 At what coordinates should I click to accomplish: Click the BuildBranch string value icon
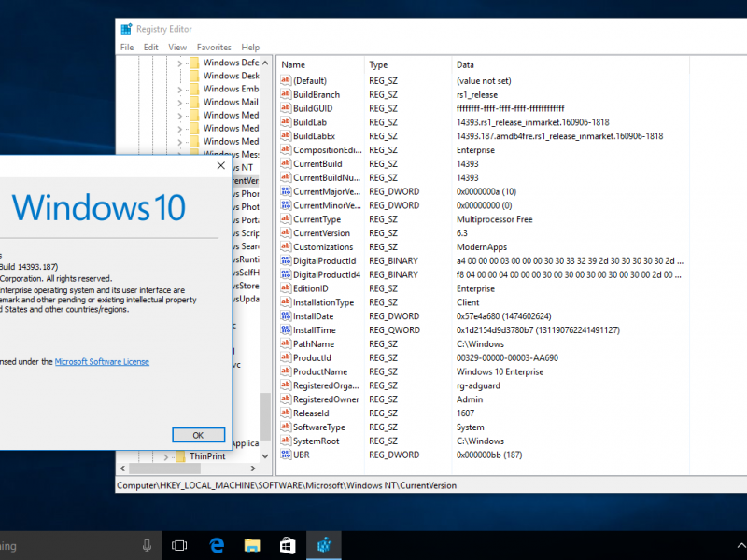point(286,94)
